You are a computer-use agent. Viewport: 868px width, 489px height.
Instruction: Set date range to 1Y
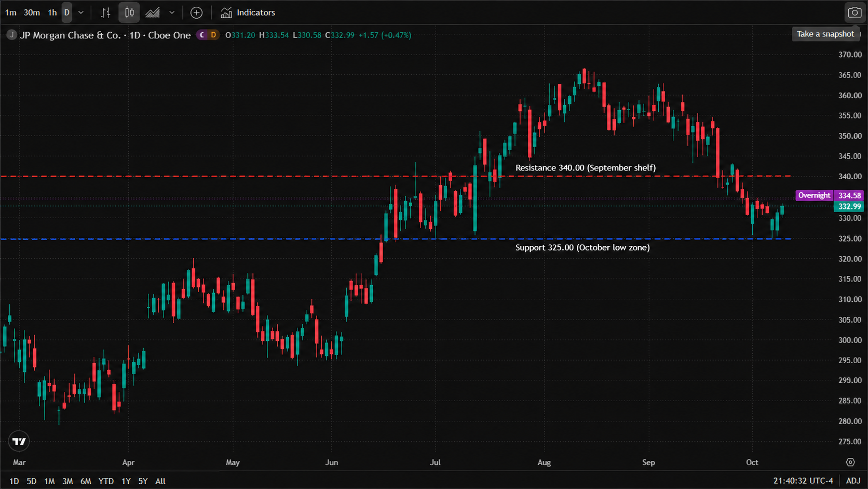[126, 481]
